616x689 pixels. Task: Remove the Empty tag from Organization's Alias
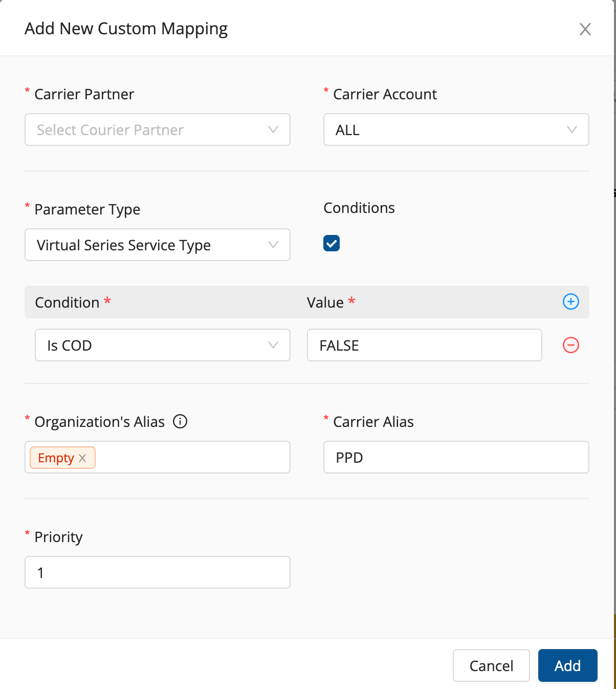82,458
